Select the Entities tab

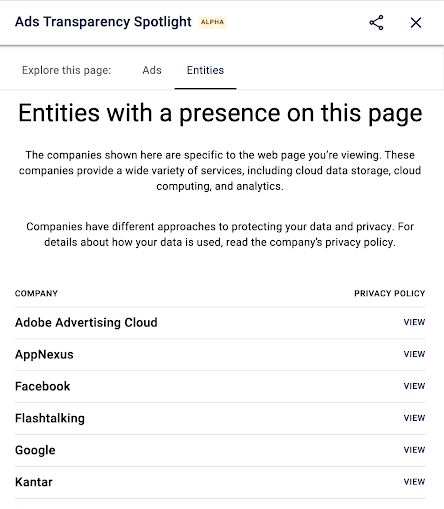tap(205, 70)
